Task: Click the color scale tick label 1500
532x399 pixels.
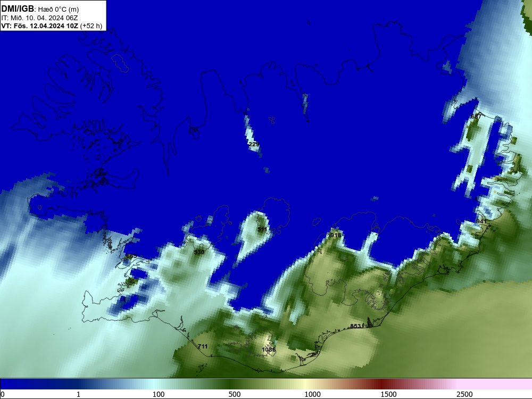Action: coord(388,394)
